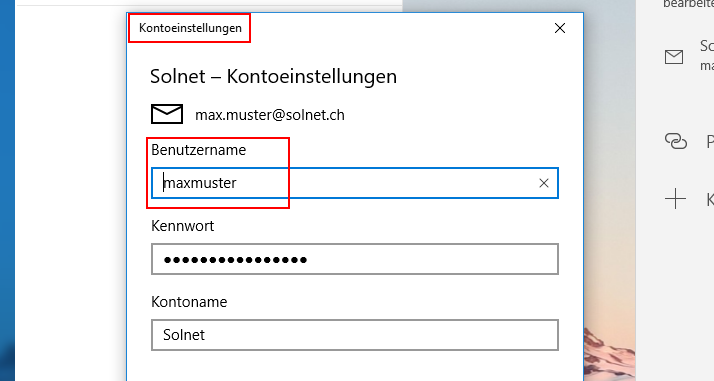Focus the Benutzername input containing maxmuster
Image resolution: width=714 pixels, height=381 pixels.
tap(355, 183)
